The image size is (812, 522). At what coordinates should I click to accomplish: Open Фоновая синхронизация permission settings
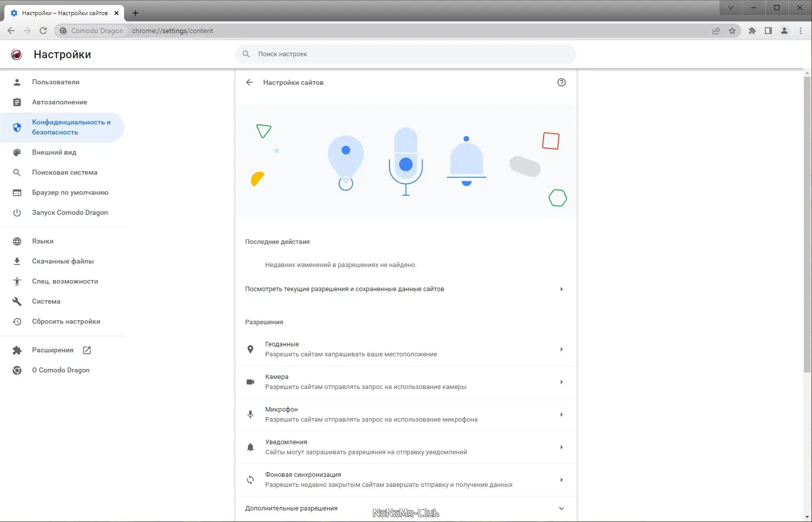click(x=405, y=480)
